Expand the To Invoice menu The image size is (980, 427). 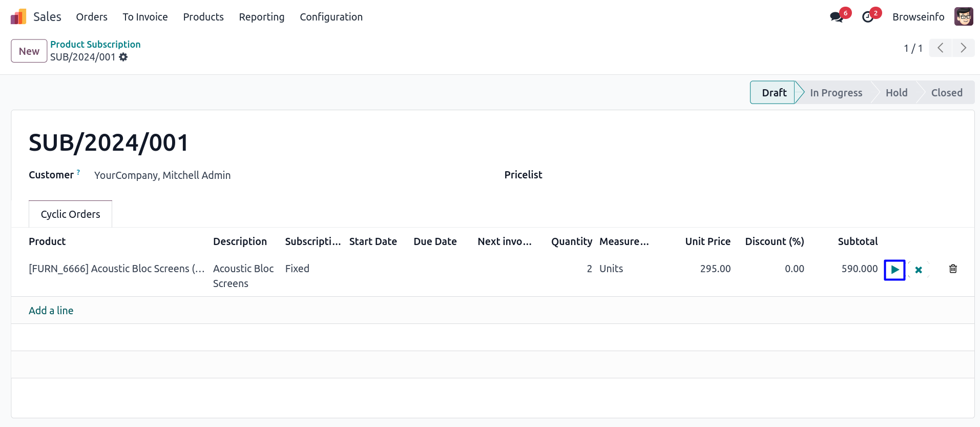(145, 17)
